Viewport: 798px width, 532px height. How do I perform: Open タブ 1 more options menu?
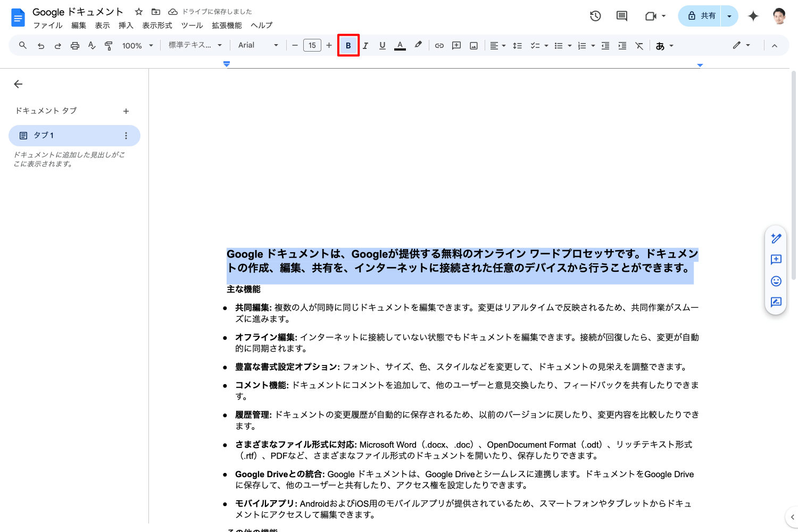126,136
